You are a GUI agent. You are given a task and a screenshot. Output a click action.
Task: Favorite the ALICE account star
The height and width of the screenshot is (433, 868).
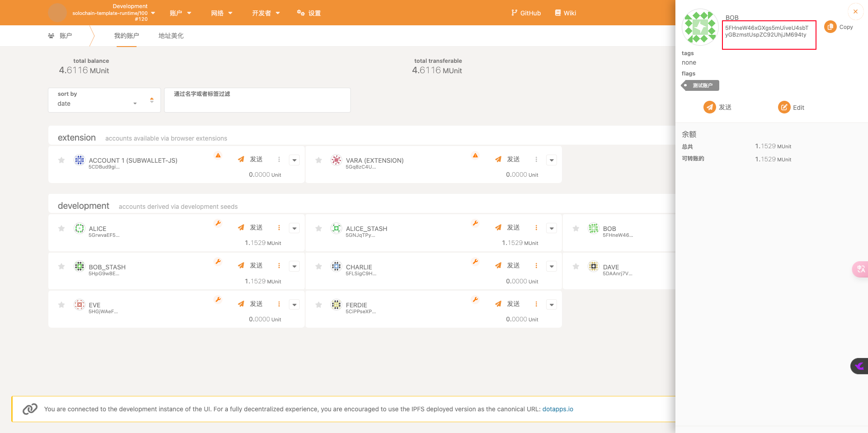coord(61,229)
